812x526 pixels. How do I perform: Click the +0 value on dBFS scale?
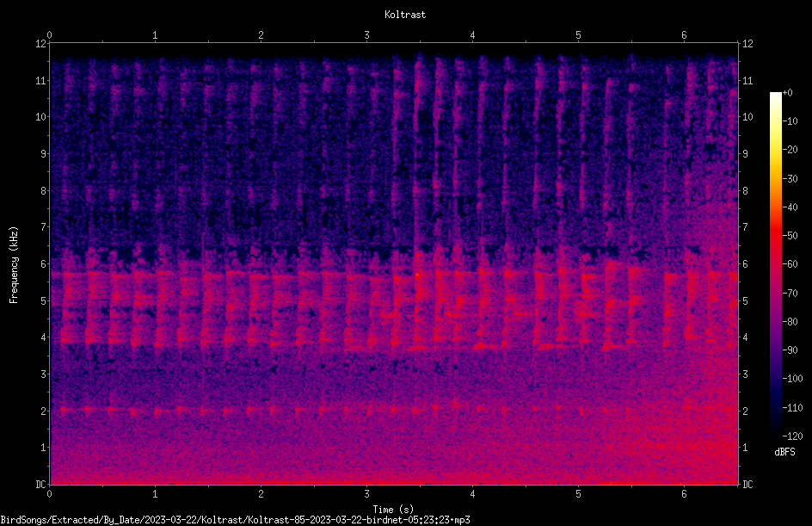point(788,93)
